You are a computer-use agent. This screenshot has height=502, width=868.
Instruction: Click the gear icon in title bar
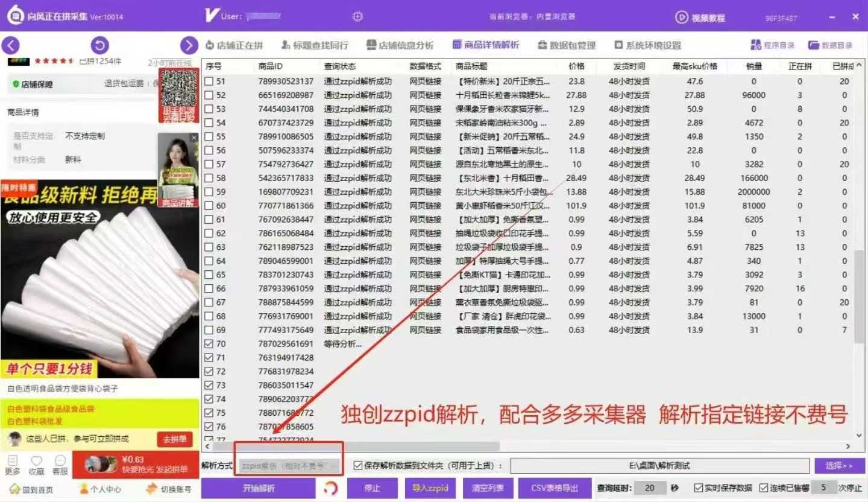click(x=358, y=16)
